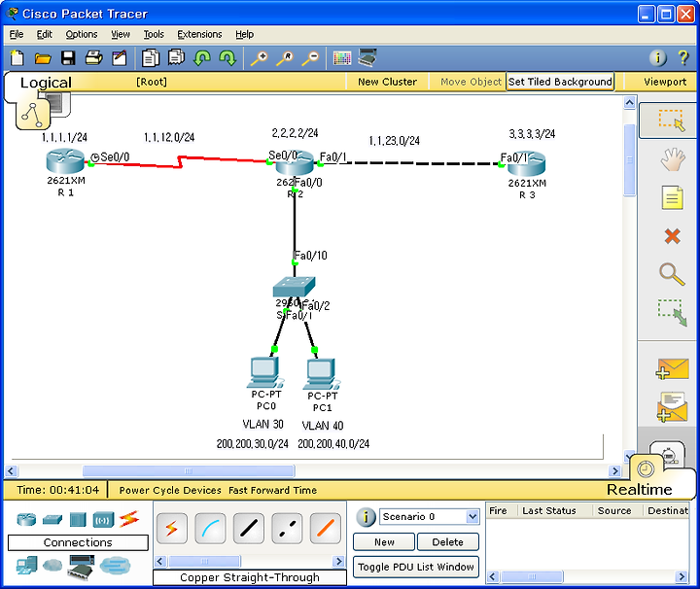The height and width of the screenshot is (589, 700).
Task: Switch to the Realtime mode tab
Action: [x=640, y=490]
